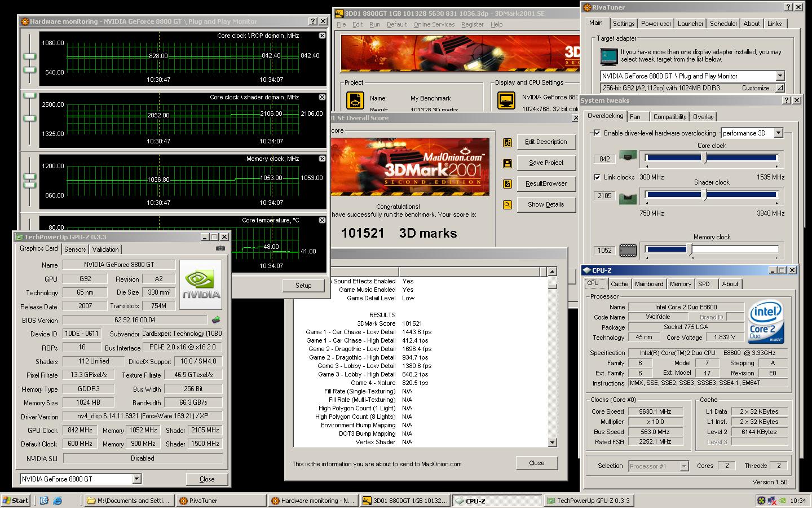Click the results list scroll-up arrow

click(552, 271)
